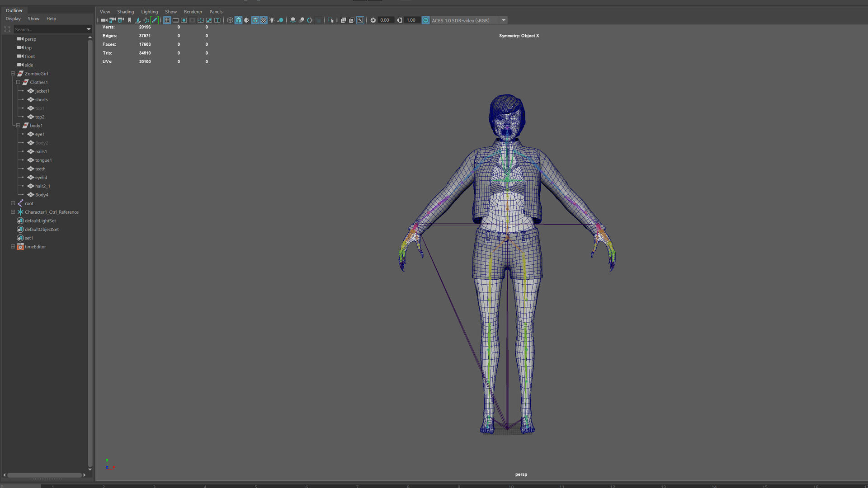868x488 pixels.
Task: Collapse the body1 group
Action: [18, 126]
